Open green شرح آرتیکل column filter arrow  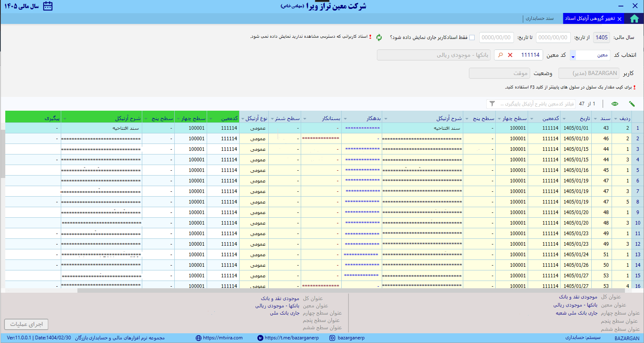click(65, 119)
